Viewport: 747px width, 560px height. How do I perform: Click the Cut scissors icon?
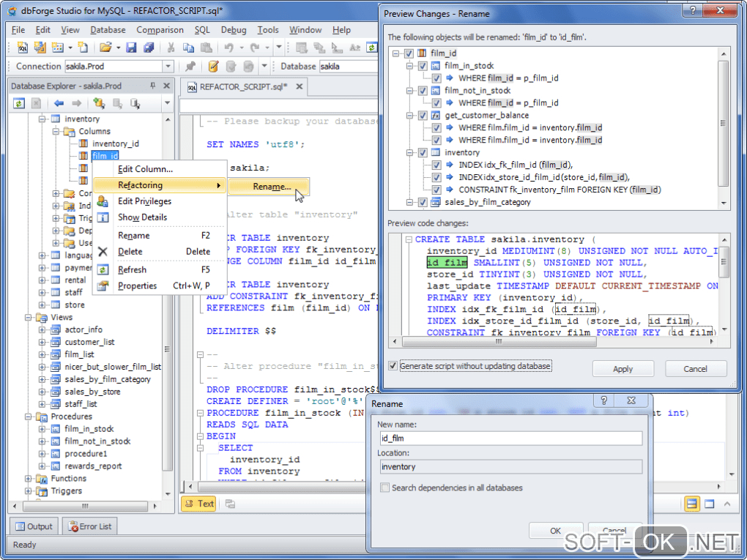(170, 48)
